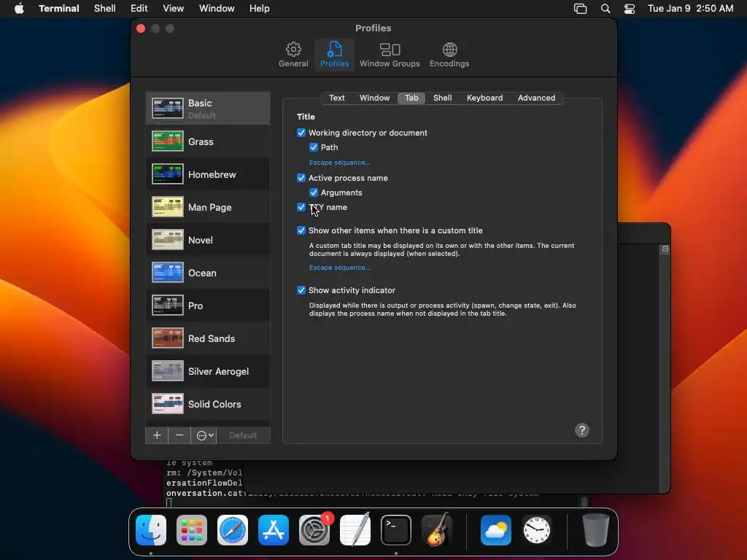Select the Silver Aerogel profile
The image size is (747, 560).
tap(208, 371)
